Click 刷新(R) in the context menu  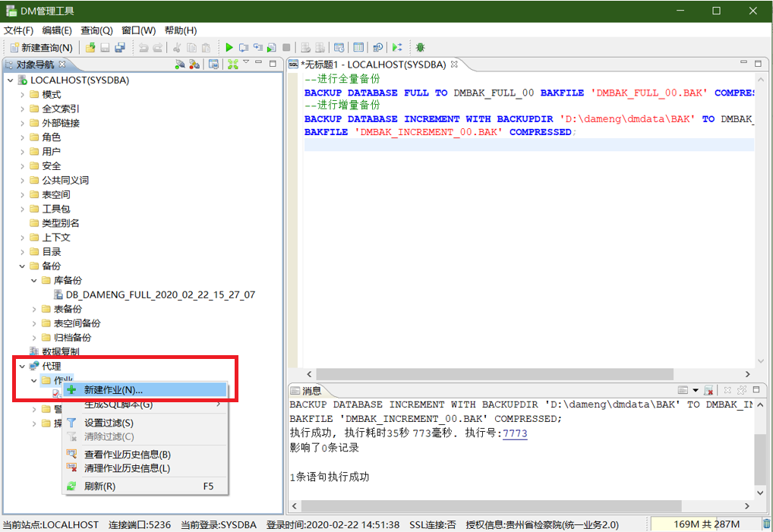[x=146, y=486]
